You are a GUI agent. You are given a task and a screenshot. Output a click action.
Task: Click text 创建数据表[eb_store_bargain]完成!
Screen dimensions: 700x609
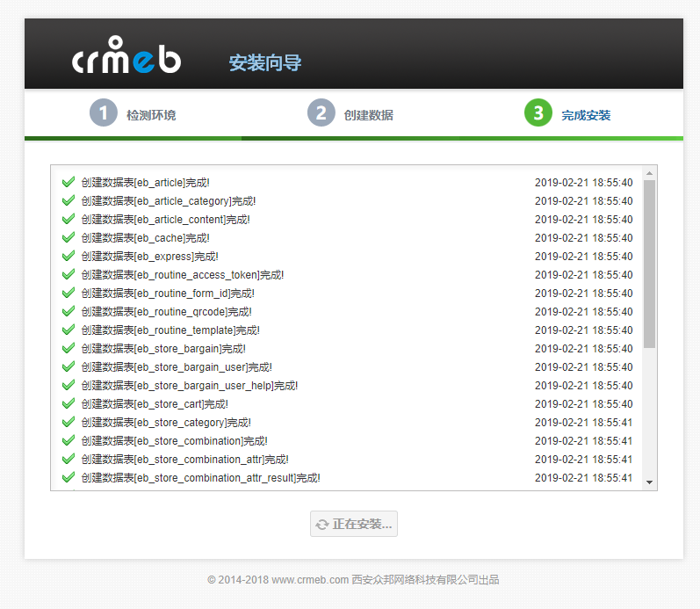pos(163,349)
